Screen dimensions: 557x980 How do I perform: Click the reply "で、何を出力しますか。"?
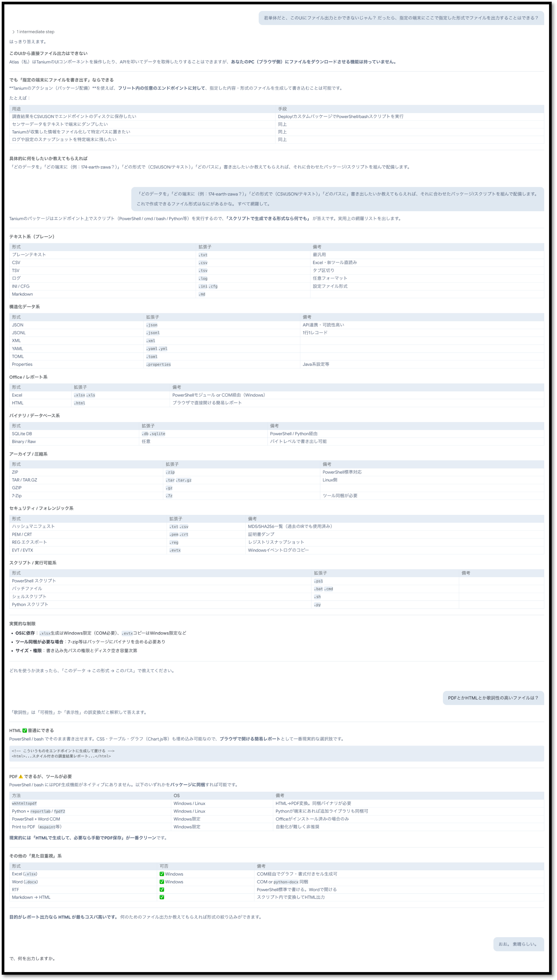click(33, 958)
